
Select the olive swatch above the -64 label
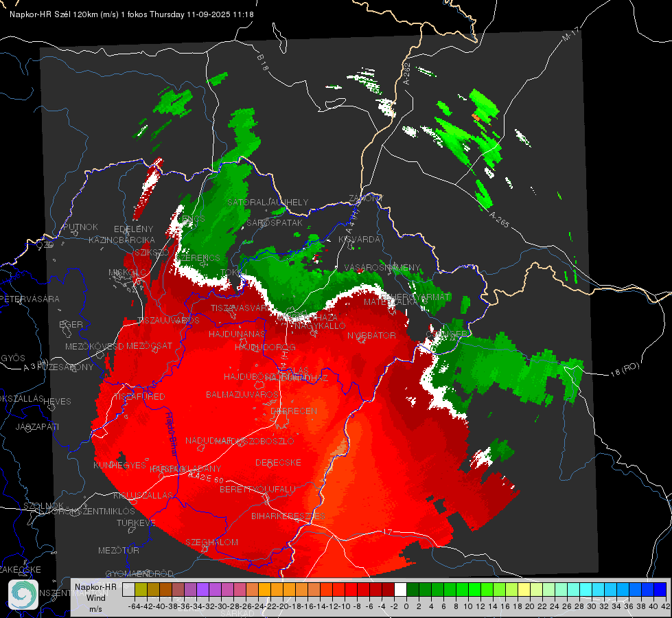(141, 590)
